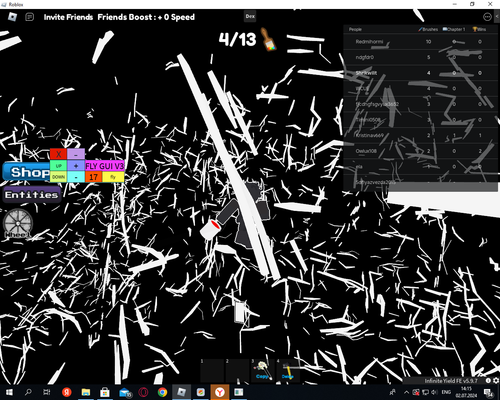The height and width of the screenshot is (400, 500).
Task: Increase fly speed with plus button
Action: tap(76, 166)
